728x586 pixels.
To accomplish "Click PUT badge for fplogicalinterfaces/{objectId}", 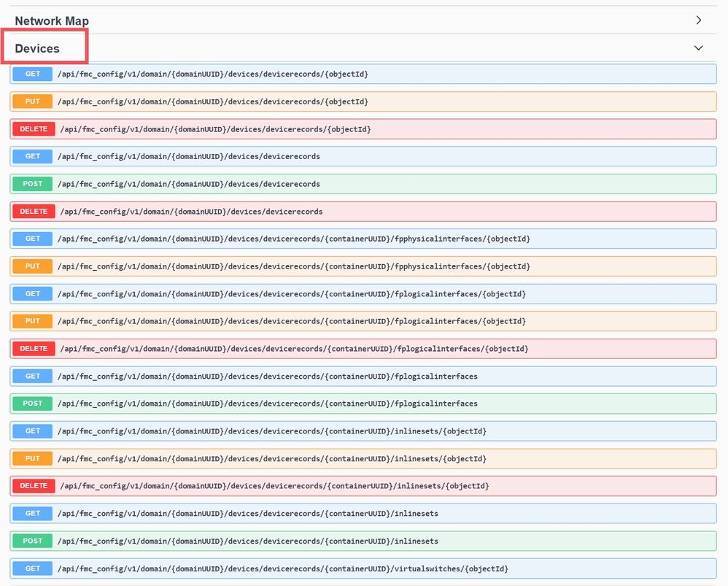I will pos(33,321).
